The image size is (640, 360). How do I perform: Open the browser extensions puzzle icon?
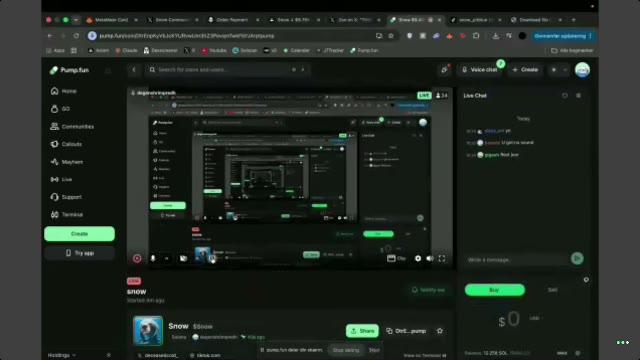point(476,36)
